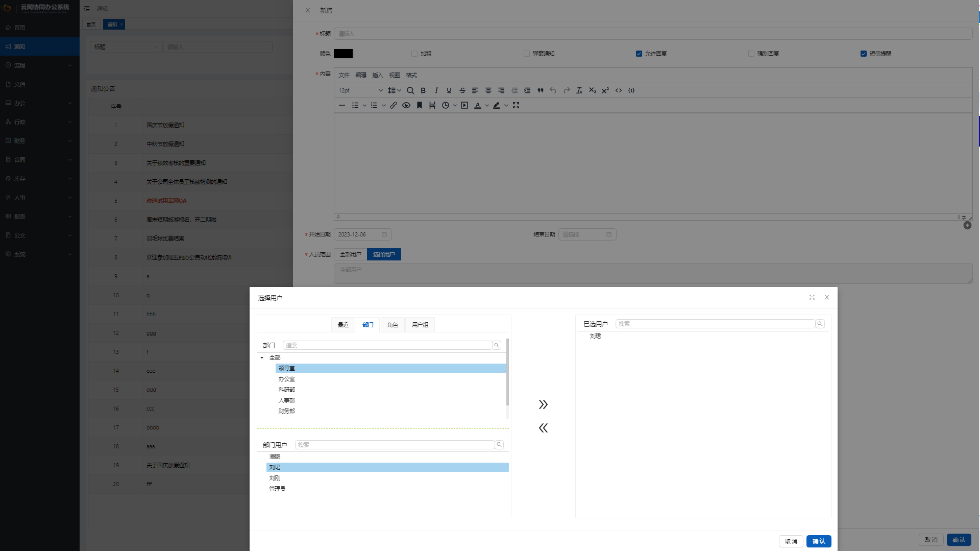Add selected user with double right arrows
This screenshot has width=980, height=551.
(543, 404)
